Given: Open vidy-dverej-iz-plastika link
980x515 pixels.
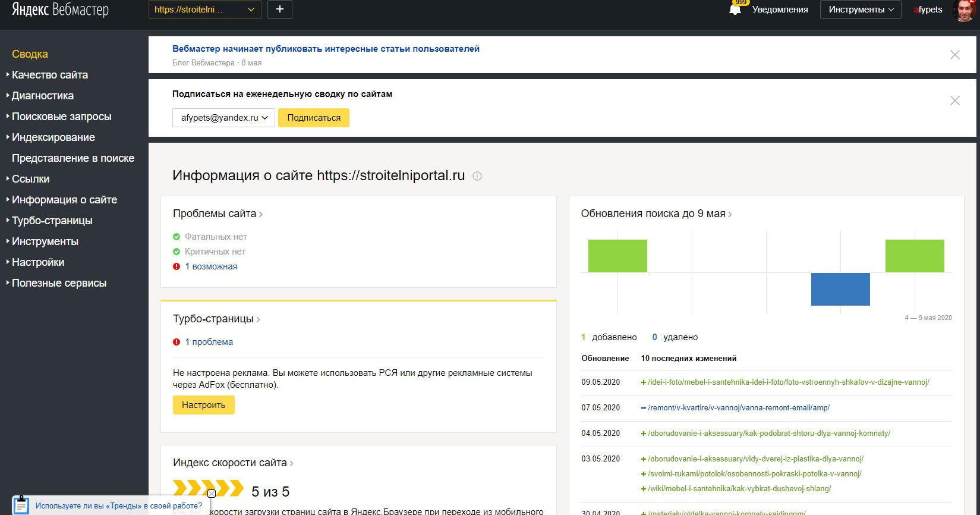Looking at the screenshot, I should [x=756, y=459].
